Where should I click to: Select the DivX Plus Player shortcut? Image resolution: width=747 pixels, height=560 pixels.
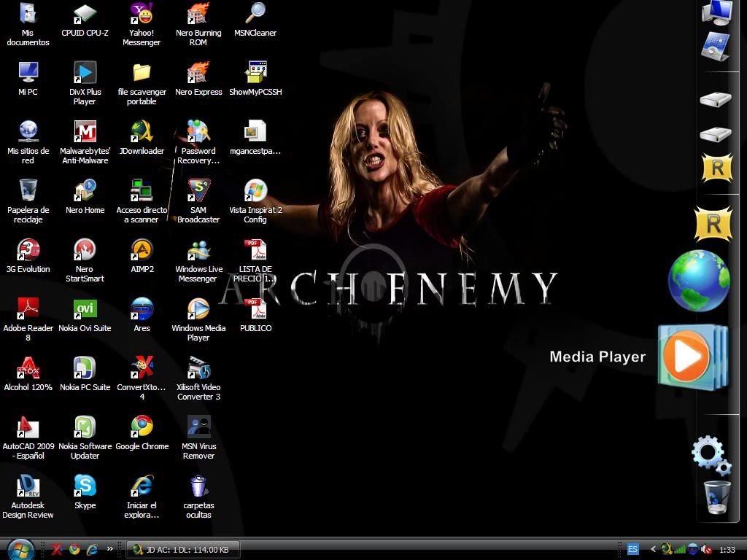tap(85, 83)
